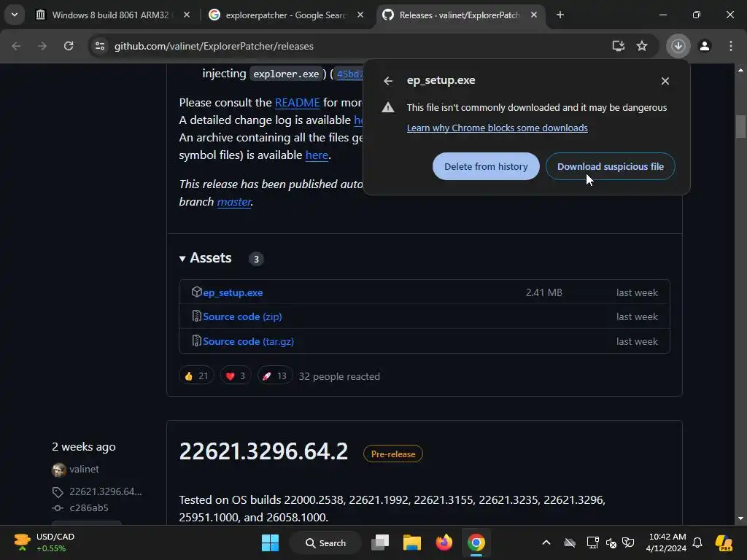Reload the current page

[x=69, y=46]
